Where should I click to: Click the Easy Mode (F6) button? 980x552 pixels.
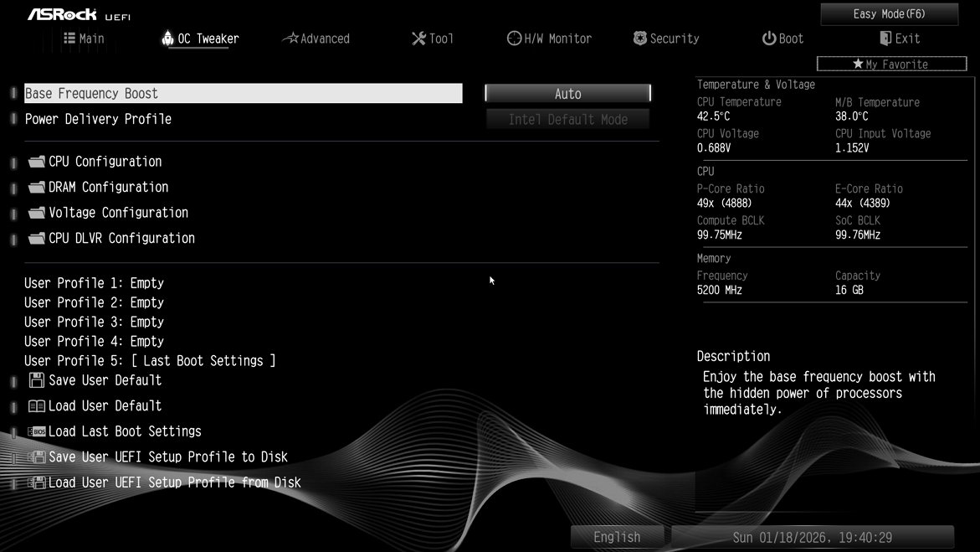point(888,13)
